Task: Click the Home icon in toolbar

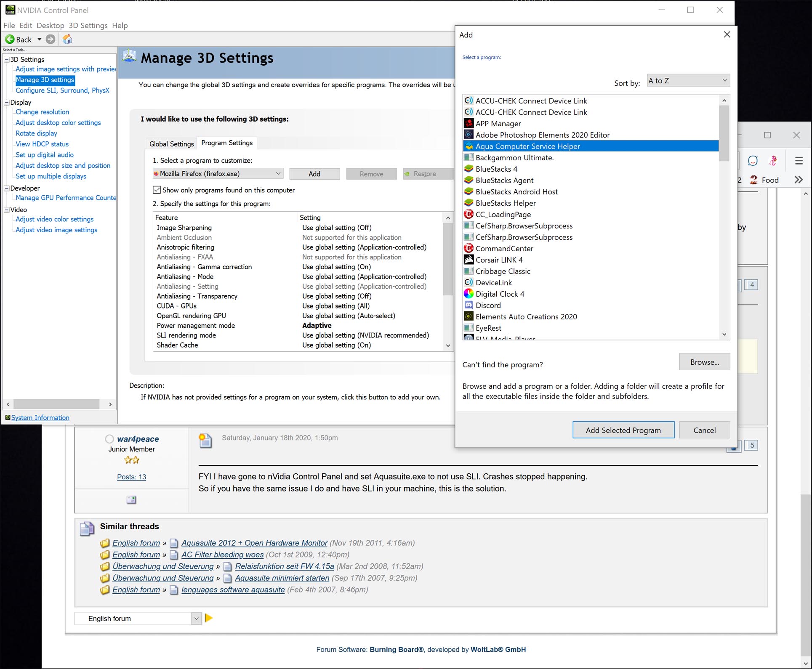Action: tap(67, 39)
